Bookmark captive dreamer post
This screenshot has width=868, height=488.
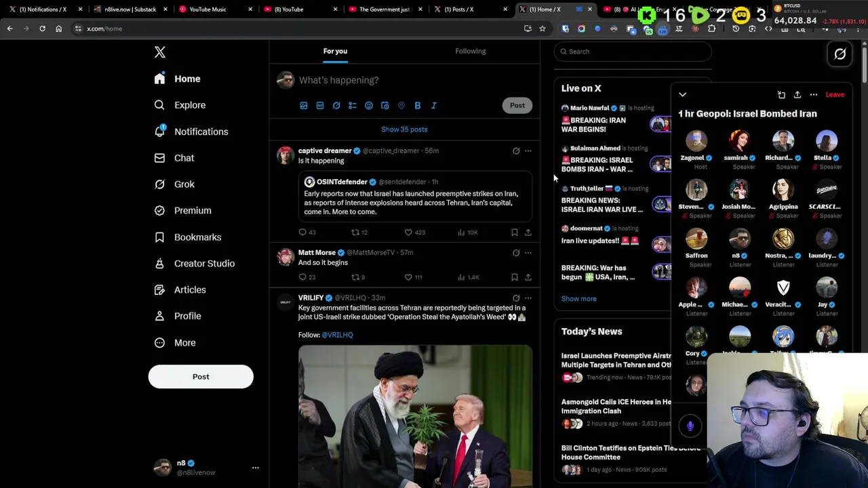tap(515, 232)
